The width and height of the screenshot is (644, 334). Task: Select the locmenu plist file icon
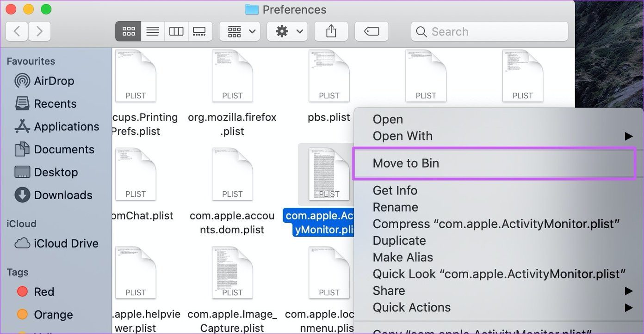329,273
